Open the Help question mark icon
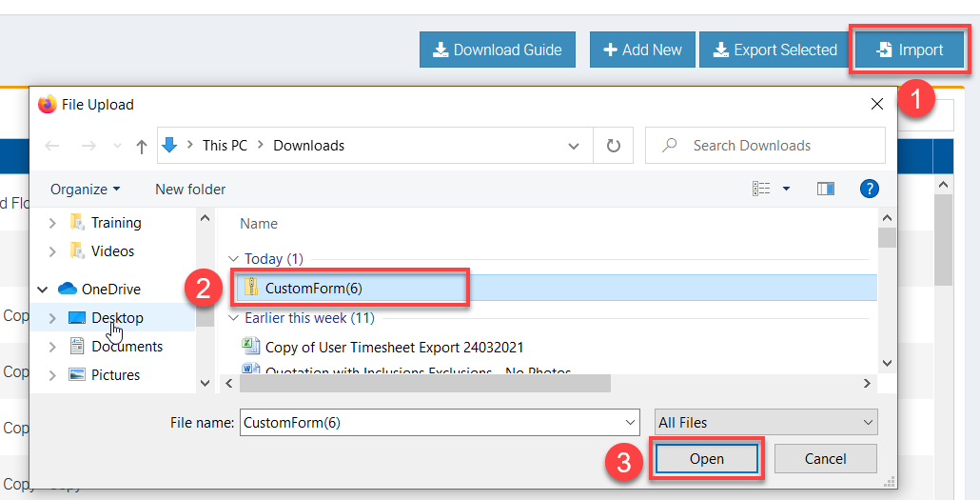Screen dimensions: 980x500 coord(869,189)
